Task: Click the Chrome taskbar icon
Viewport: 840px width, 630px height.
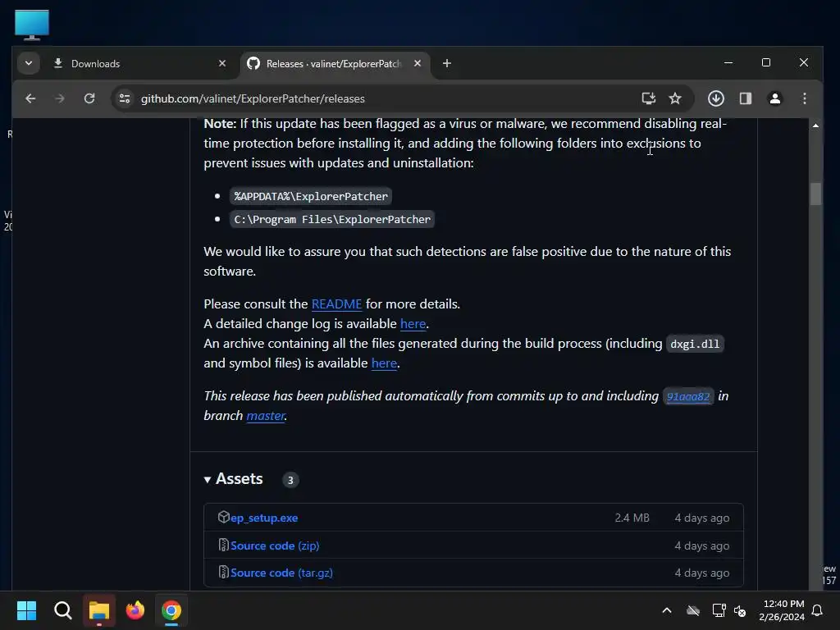Action: (171, 610)
